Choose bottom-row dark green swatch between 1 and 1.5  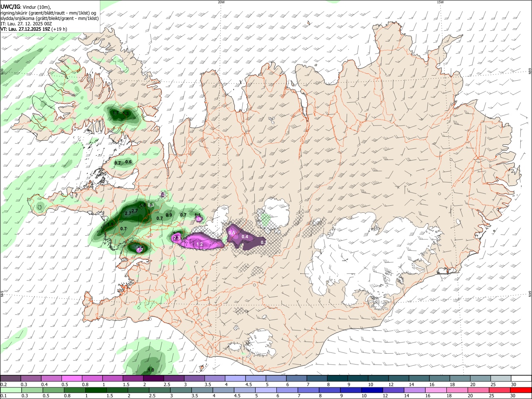pyautogui.click(x=96, y=390)
